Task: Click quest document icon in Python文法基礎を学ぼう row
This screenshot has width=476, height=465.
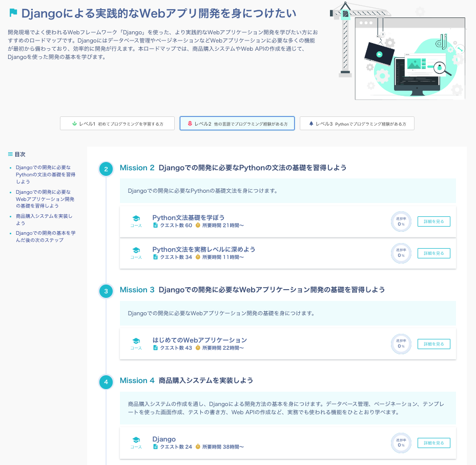Action: [x=155, y=226]
